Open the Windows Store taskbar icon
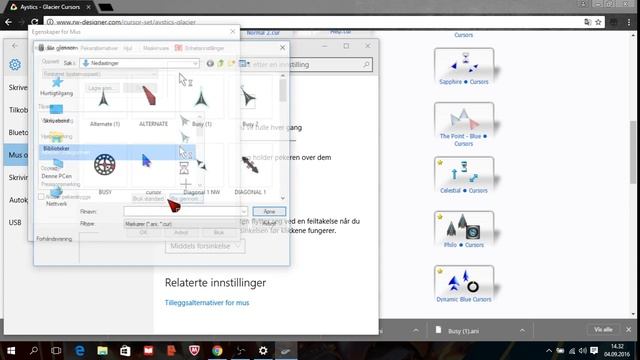 [x=125, y=351]
